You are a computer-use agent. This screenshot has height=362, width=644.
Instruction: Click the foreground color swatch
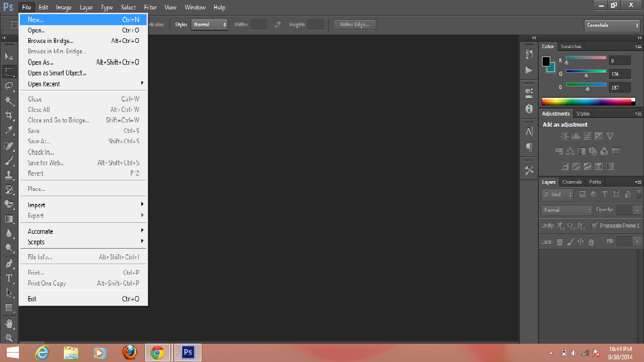(x=546, y=61)
